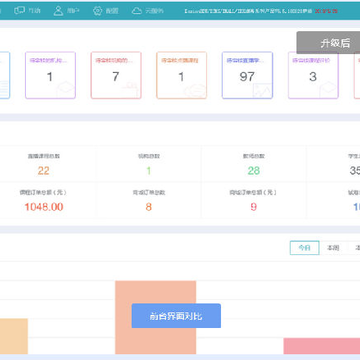This screenshot has width=360, height=360.
Task: Click the orange order count 8
Action: pos(149,207)
